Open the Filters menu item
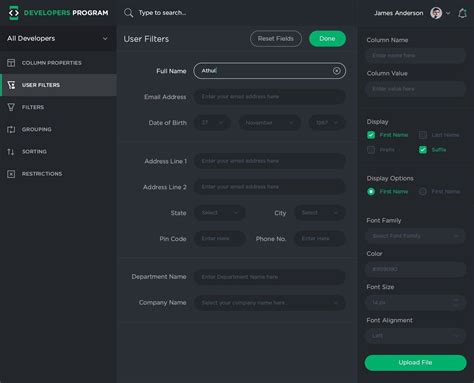Viewport: 474px width, 383px height. point(58,107)
